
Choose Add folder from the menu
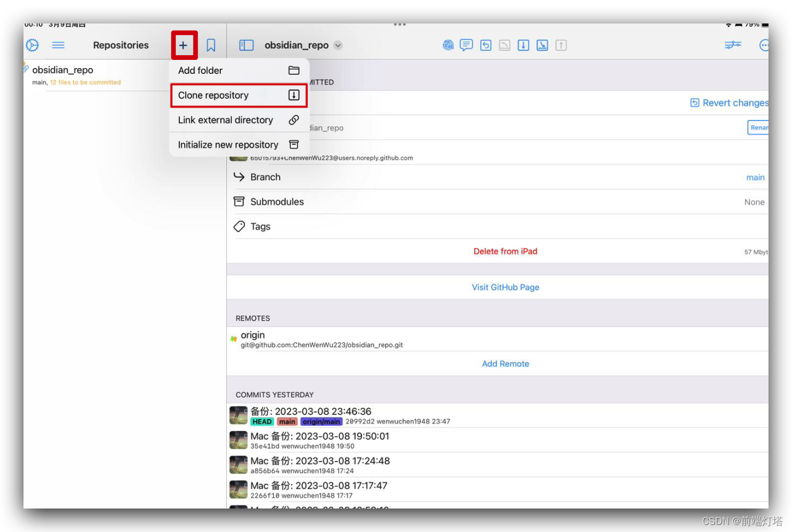point(239,70)
